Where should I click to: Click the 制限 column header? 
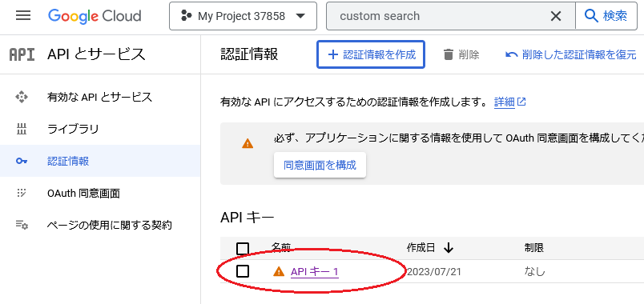pos(534,247)
